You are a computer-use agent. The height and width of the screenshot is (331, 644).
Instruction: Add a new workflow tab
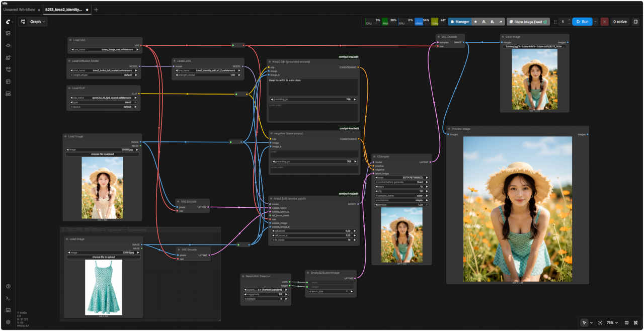96,10
